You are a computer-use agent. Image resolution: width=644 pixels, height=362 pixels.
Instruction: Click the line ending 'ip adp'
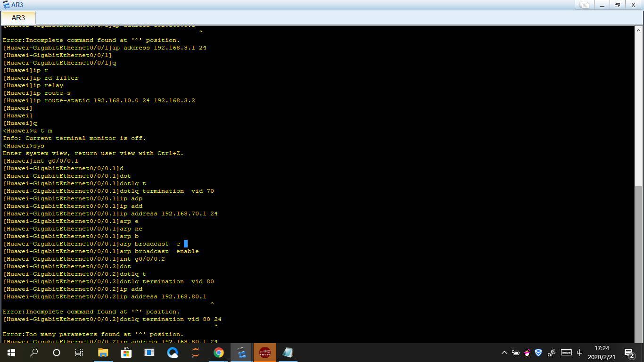pyautogui.click(x=73, y=198)
